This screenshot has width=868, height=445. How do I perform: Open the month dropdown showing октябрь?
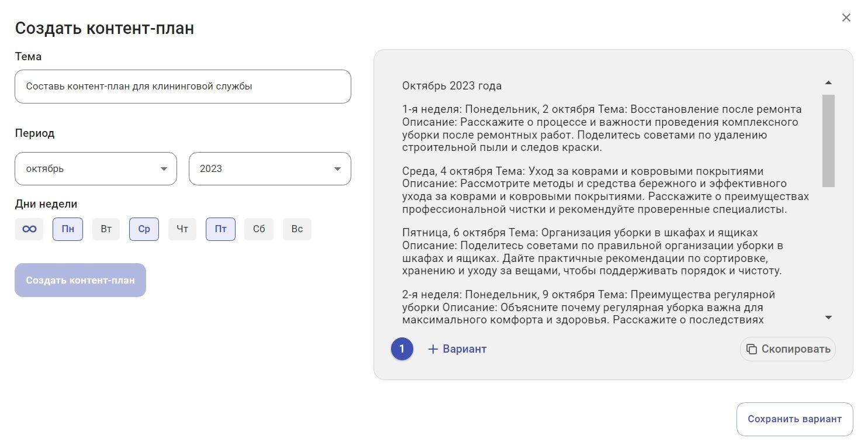(x=96, y=169)
